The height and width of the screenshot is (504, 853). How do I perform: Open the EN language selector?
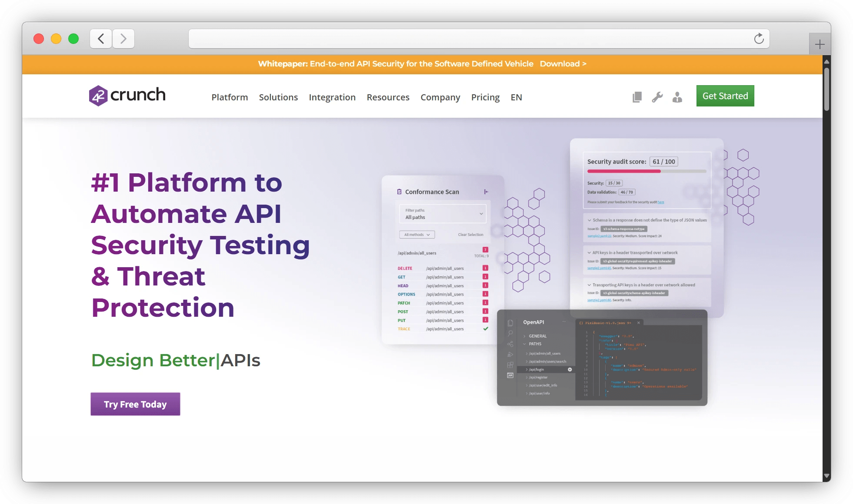pyautogui.click(x=516, y=97)
